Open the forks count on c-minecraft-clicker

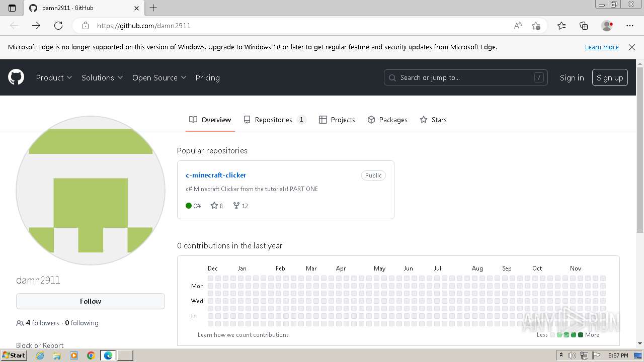point(240,206)
